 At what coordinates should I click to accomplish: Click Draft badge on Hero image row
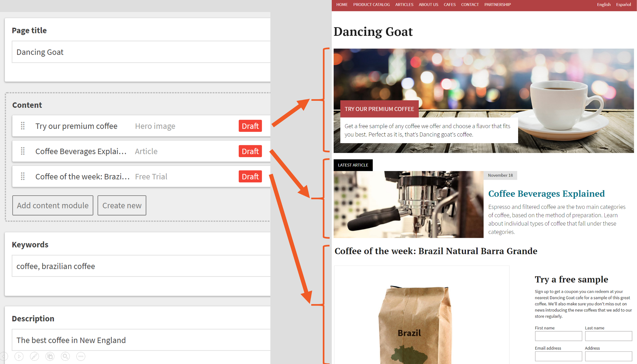250,126
